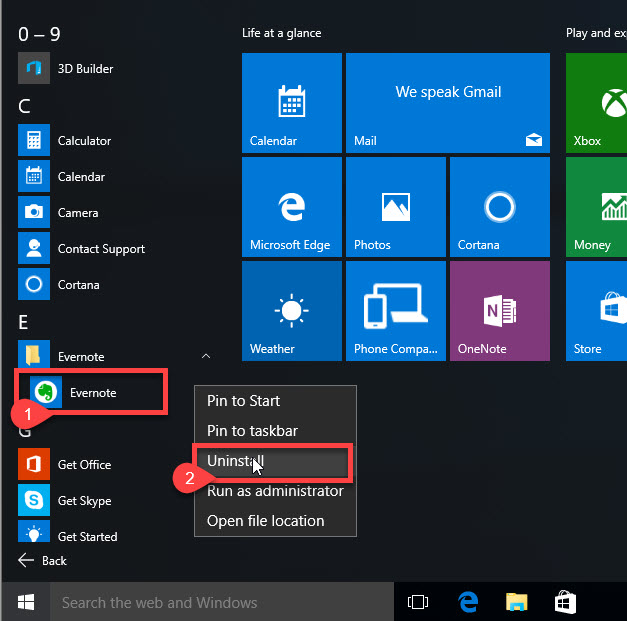This screenshot has width=627, height=621.
Task: Collapse the Evernote folder
Action: [x=206, y=356]
